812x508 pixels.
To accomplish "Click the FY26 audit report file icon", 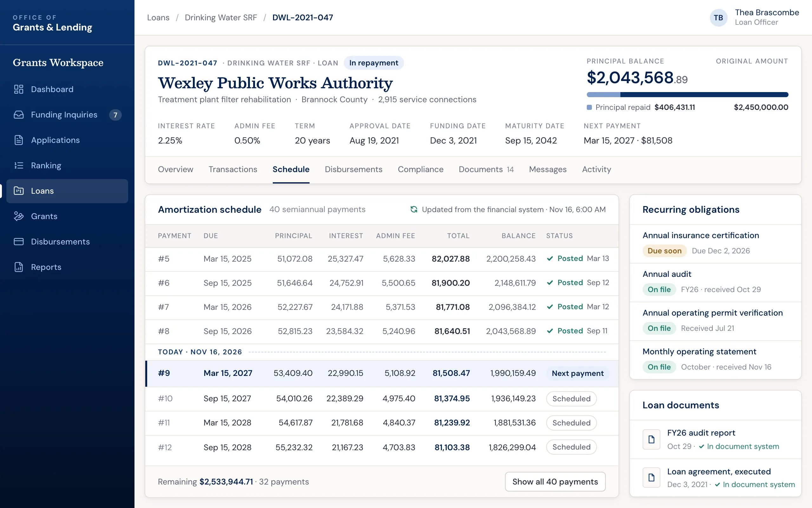I will [x=651, y=439].
